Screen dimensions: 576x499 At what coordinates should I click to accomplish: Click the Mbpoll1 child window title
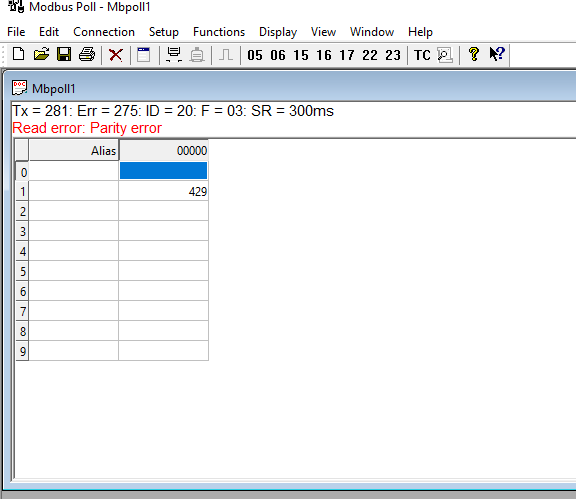click(x=54, y=89)
